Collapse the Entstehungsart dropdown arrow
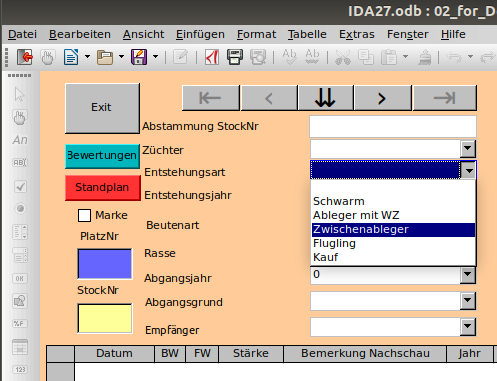 [x=469, y=171]
